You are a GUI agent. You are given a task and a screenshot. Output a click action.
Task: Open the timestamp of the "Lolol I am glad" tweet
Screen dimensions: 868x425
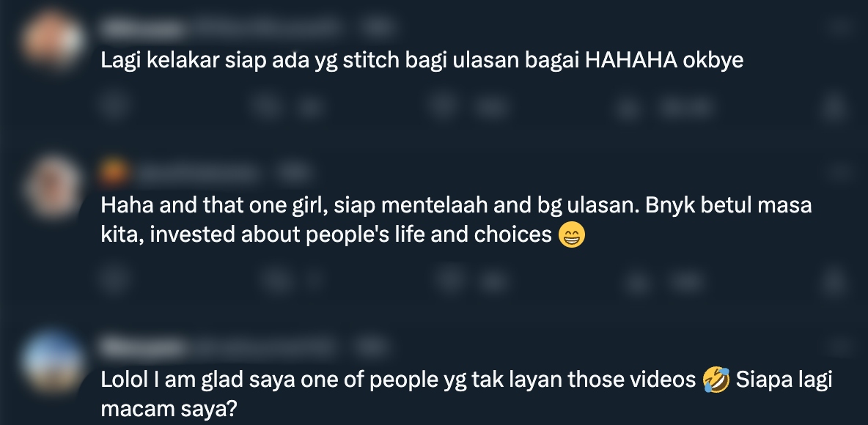[371, 347]
